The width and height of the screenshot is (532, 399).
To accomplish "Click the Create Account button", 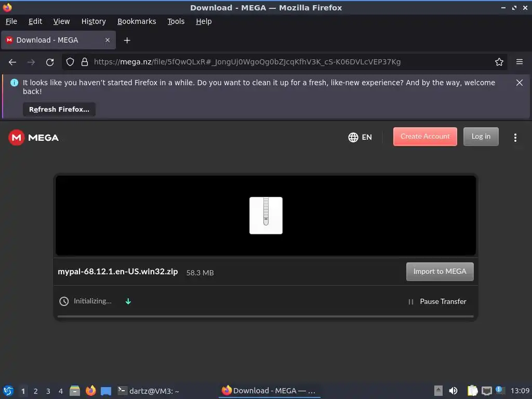I will coord(425,137).
